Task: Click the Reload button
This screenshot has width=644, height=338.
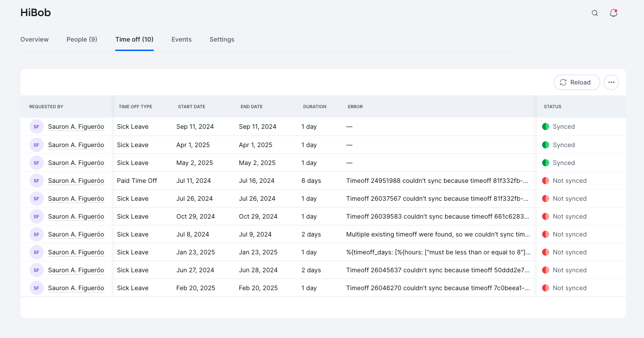Action: click(577, 82)
